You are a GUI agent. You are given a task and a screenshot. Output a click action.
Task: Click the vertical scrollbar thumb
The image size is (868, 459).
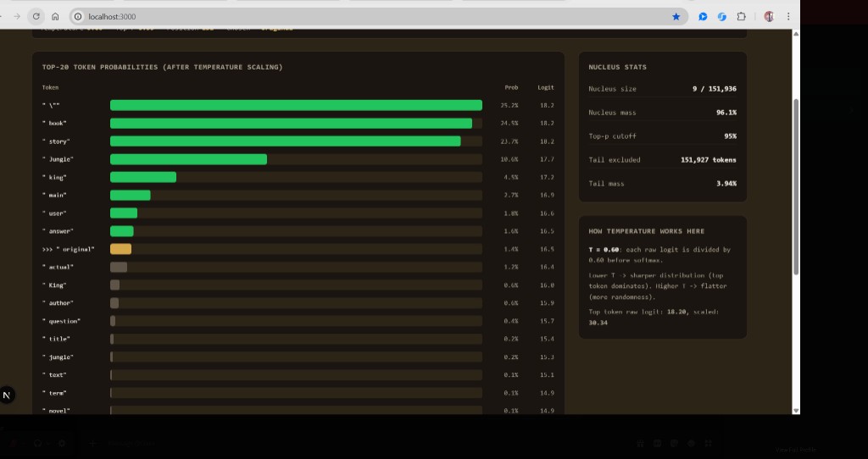[x=796, y=187]
